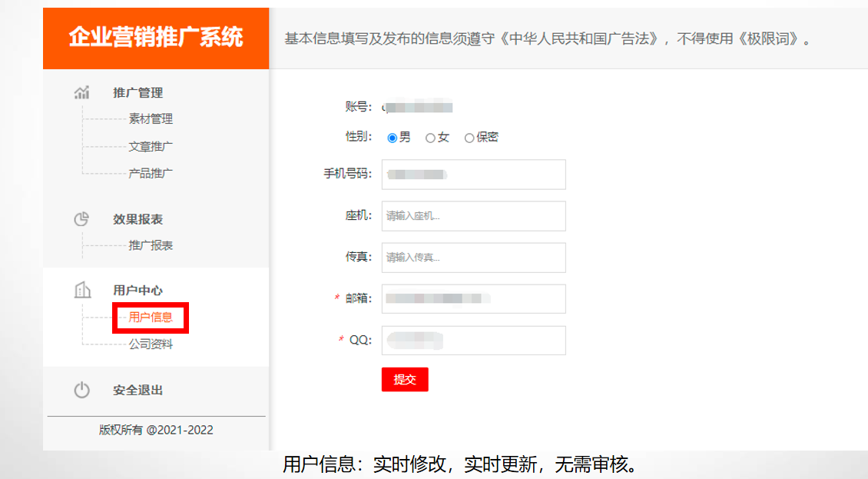Select 用户信息 in the sidebar
868x479 pixels.
pyautogui.click(x=151, y=317)
